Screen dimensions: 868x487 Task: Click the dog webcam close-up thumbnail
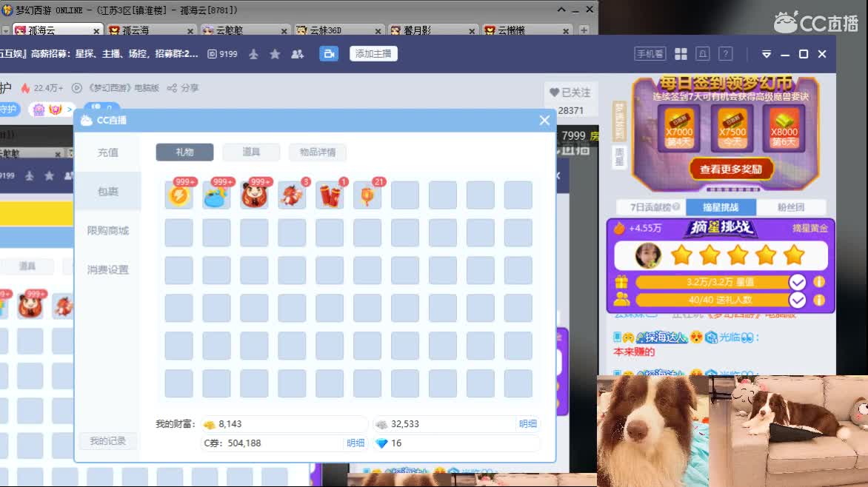[653, 431]
